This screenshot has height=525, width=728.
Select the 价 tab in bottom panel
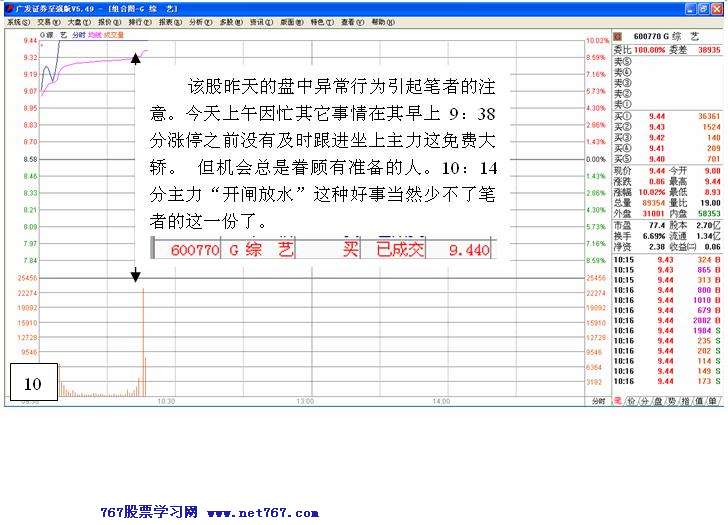(x=631, y=401)
